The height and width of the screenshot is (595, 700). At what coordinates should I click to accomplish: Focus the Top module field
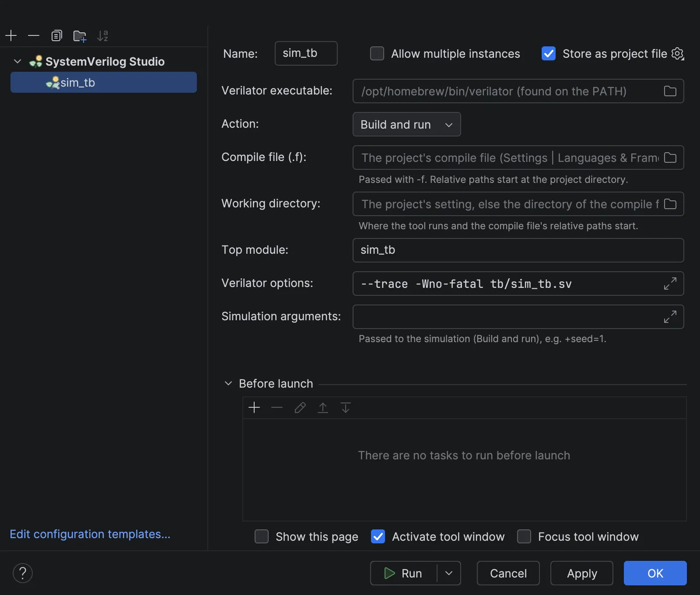point(518,250)
